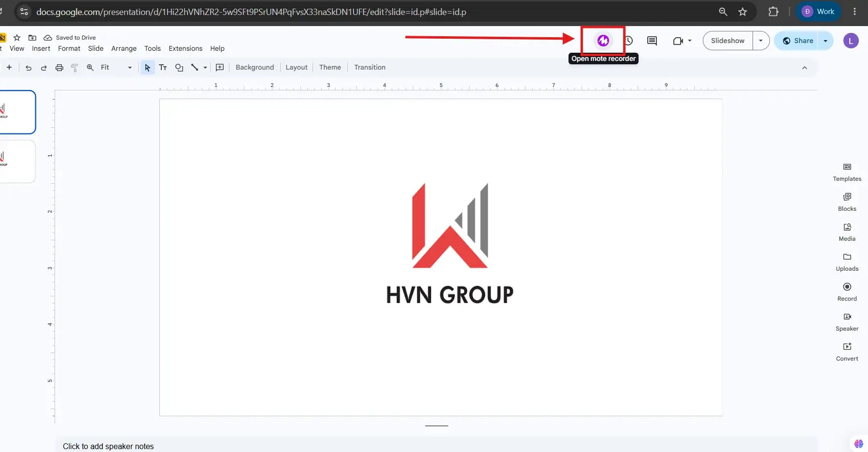Bookmark this tab with the star
Viewport: 868px width, 452px height.
tap(743, 12)
